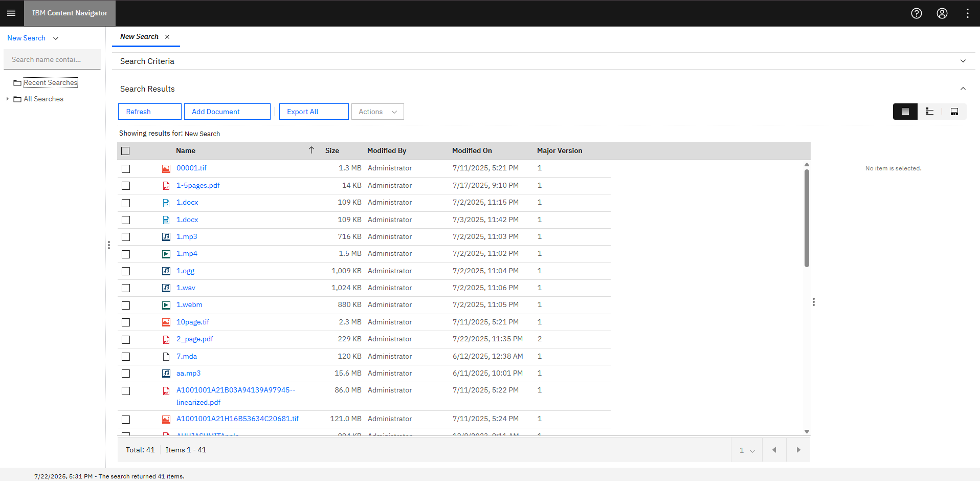Viewport: 980px width, 481px height.
Task: Expand the New Search sidebar dropdown
Action: (x=56, y=38)
